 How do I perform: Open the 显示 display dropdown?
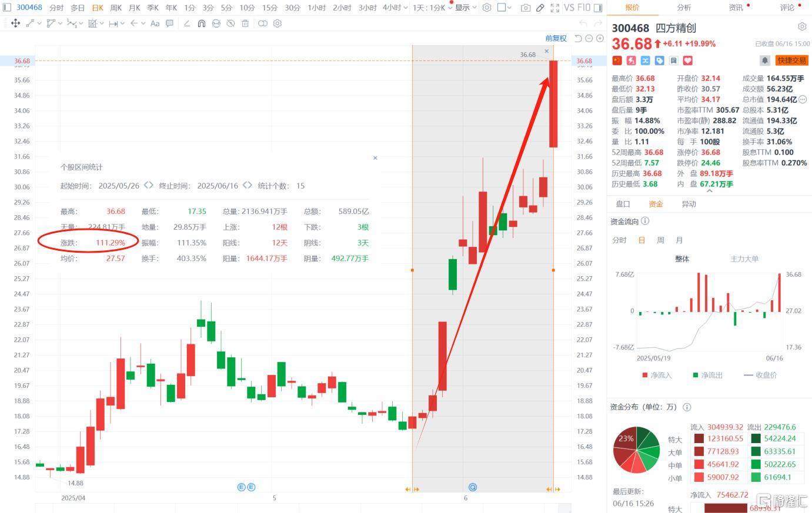click(x=465, y=8)
